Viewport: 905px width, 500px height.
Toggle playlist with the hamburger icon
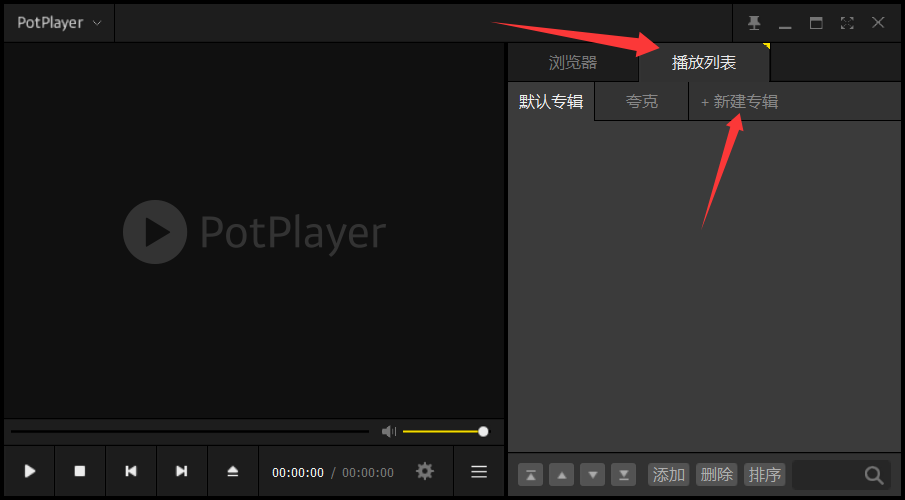point(479,472)
